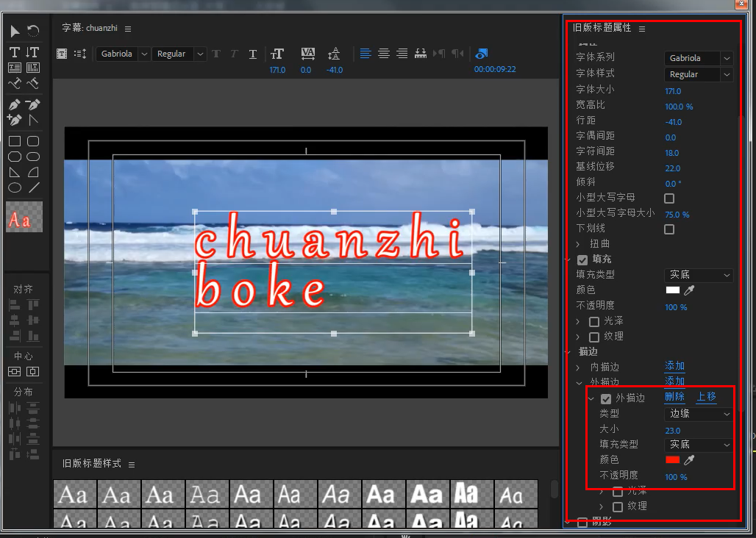Viewport: 756px width, 538px height.
Task: Select the Rectangle shape tool
Action: [15, 141]
